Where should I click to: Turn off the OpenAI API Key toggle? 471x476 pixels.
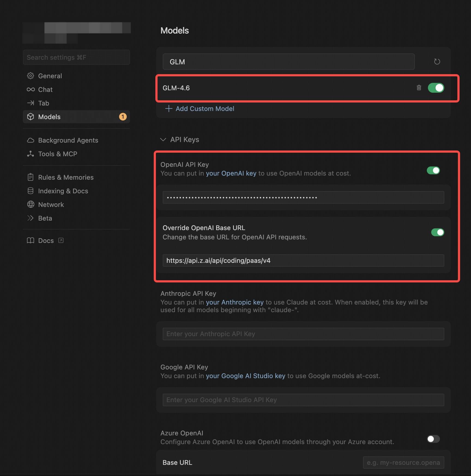coord(433,170)
